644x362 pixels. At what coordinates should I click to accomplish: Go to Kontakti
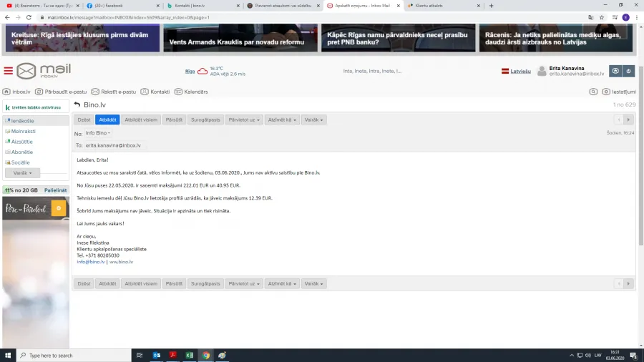(x=155, y=92)
